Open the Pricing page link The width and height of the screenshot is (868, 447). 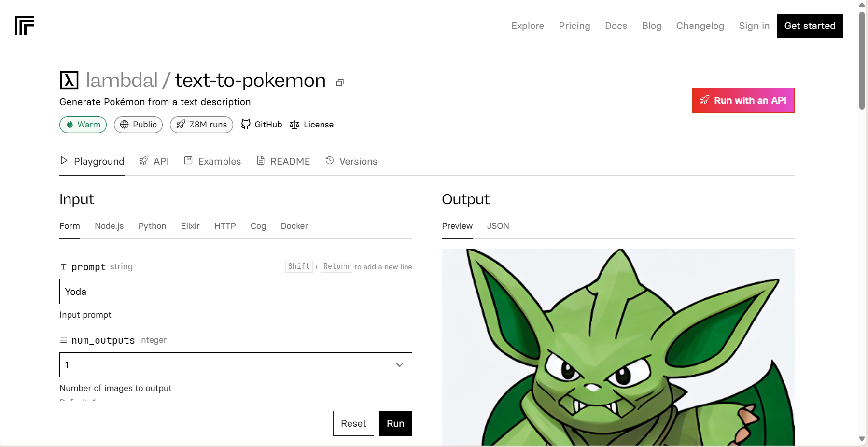tap(574, 26)
